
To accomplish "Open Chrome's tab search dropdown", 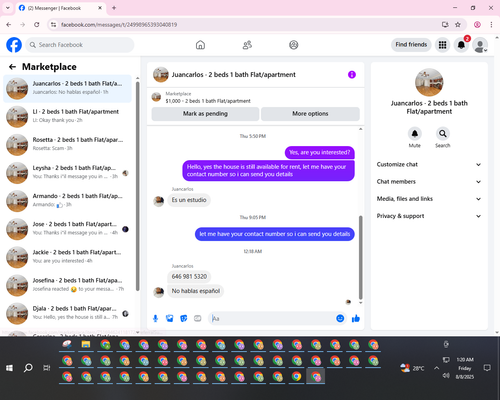I will pyautogui.click(x=8, y=8).
